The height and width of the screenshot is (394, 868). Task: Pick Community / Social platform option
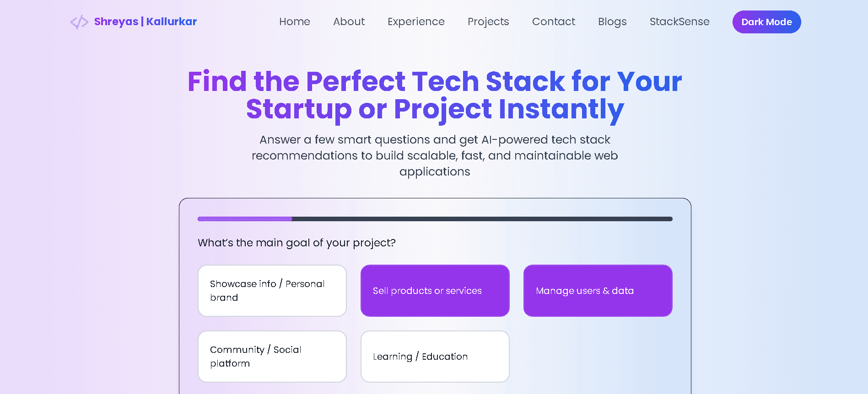(272, 357)
